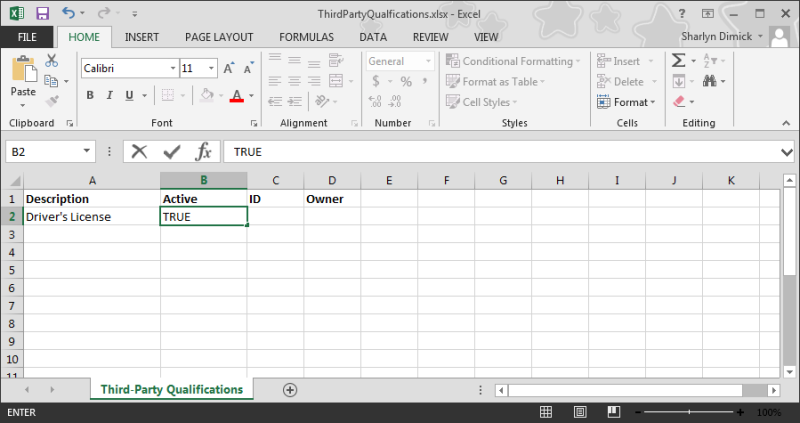Click the Save icon in title bar

click(42, 14)
